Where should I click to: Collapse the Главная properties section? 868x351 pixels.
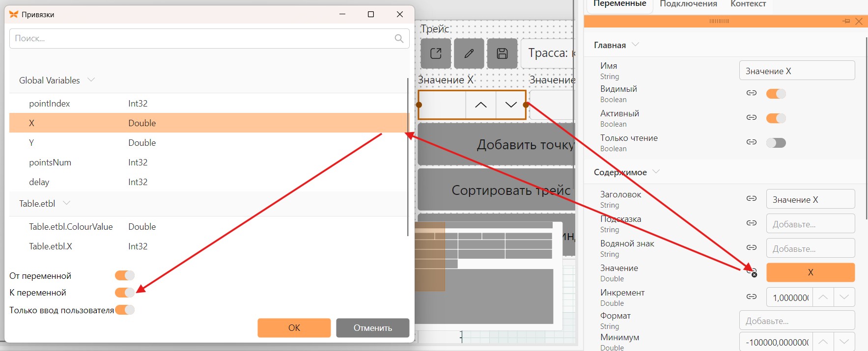(635, 44)
